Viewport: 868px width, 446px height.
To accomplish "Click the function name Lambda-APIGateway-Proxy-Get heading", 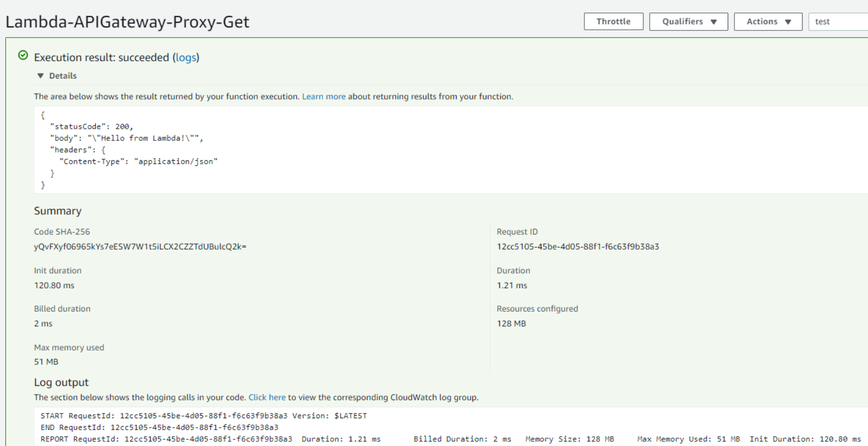I will pyautogui.click(x=127, y=22).
